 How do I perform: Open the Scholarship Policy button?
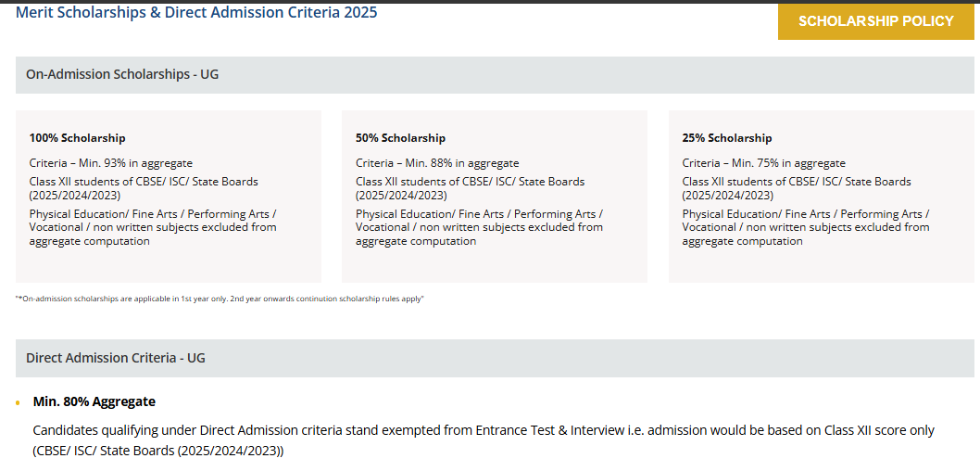[875, 21]
